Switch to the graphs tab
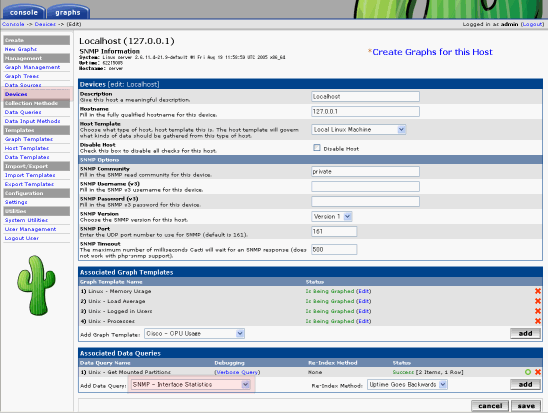 tap(68, 12)
